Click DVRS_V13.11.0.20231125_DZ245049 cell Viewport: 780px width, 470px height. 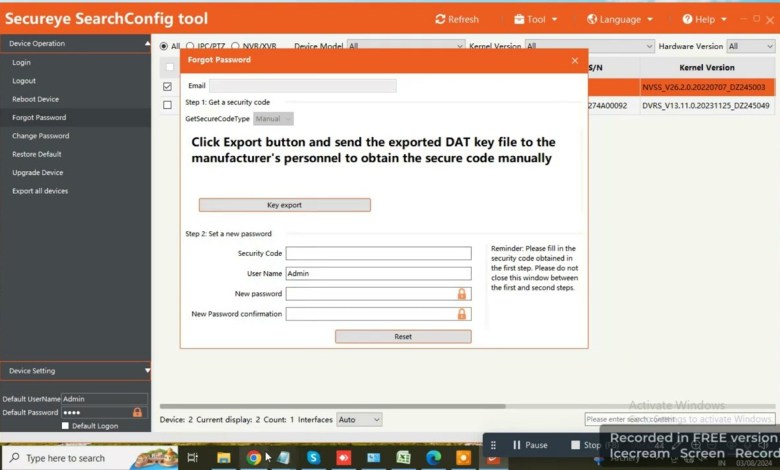click(707, 106)
